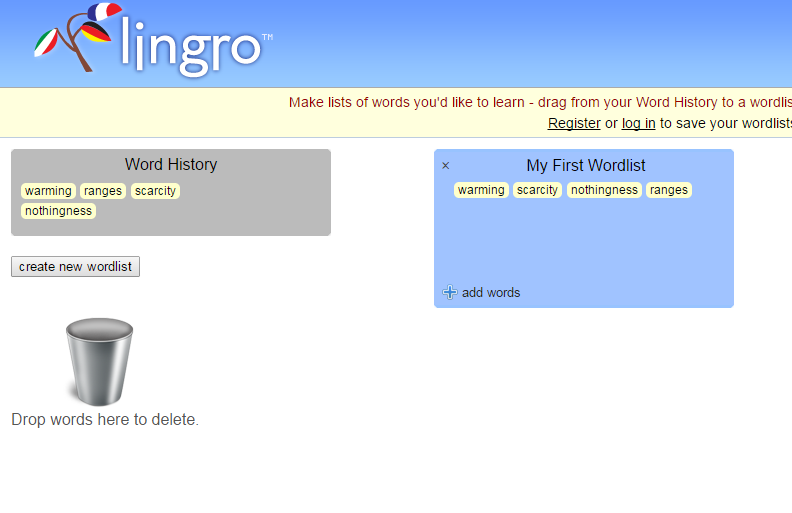Select 'warming' in Word History
Screen dimensions: 792x513
click(x=48, y=191)
